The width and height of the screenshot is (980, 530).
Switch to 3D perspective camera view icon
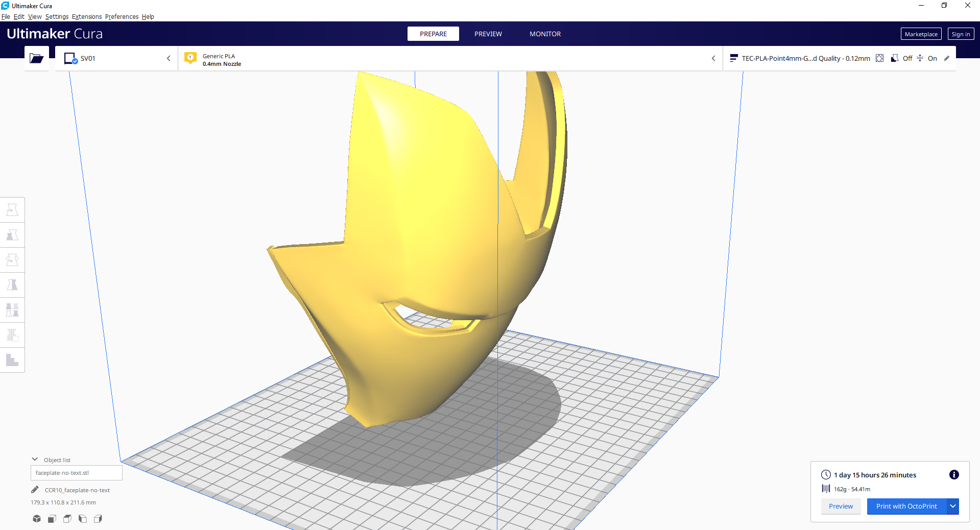(37, 519)
